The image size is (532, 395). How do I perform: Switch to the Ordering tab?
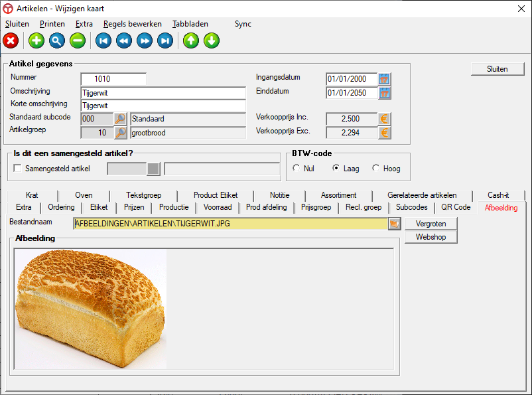(61, 207)
